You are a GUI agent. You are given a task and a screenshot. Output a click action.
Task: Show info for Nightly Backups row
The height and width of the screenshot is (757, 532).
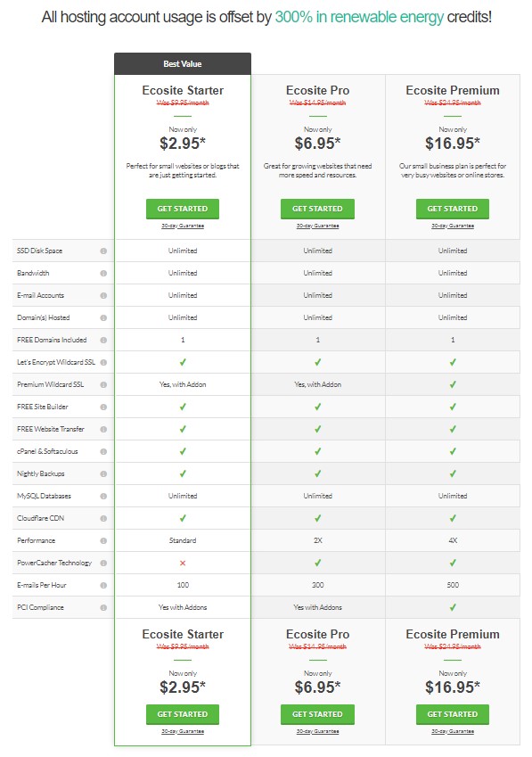(103, 474)
